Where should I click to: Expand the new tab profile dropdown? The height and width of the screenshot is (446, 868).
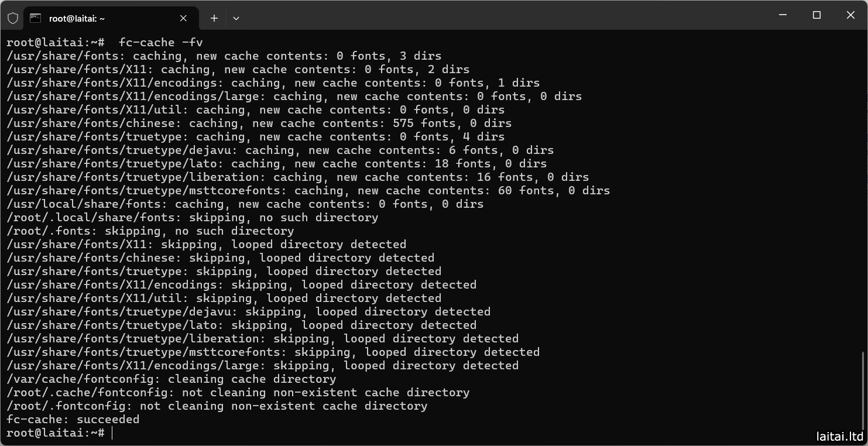[236, 18]
